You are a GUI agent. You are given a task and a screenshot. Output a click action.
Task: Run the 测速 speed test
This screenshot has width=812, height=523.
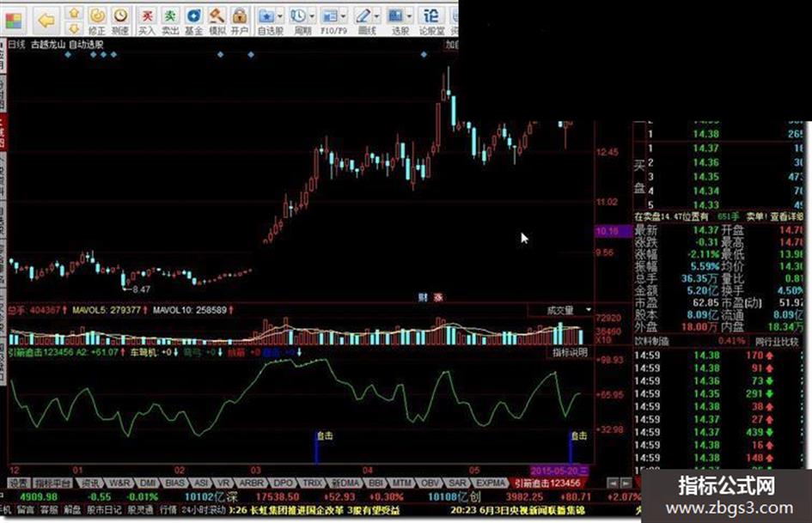tap(120, 21)
